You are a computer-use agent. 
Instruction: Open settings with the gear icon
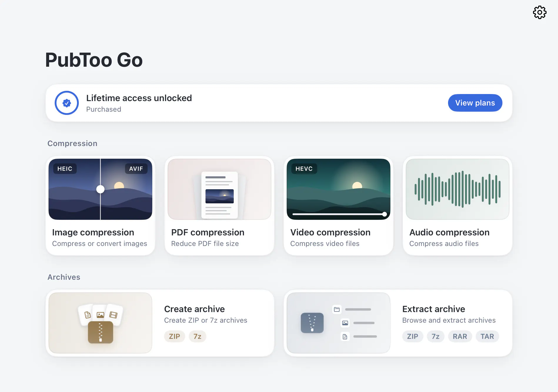(x=539, y=12)
